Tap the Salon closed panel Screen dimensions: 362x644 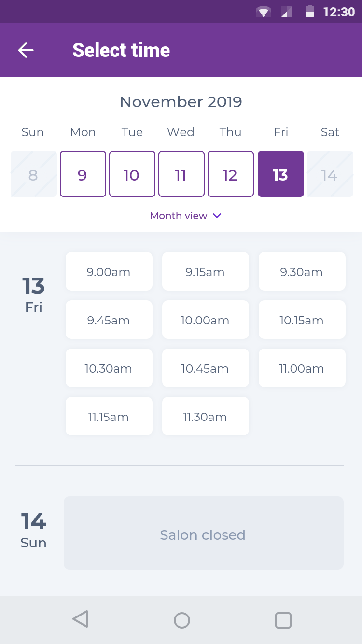pos(204,533)
